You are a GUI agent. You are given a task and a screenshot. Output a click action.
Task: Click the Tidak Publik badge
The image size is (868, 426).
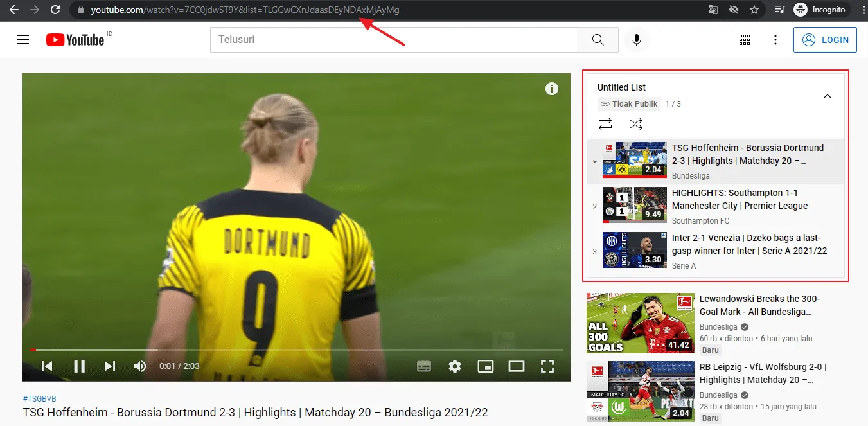pyautogui.click(x=628, y=103)
